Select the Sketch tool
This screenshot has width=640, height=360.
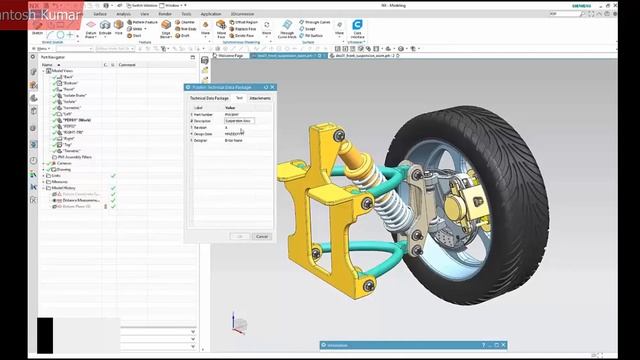pyautogui.click(x=37, y=27)
